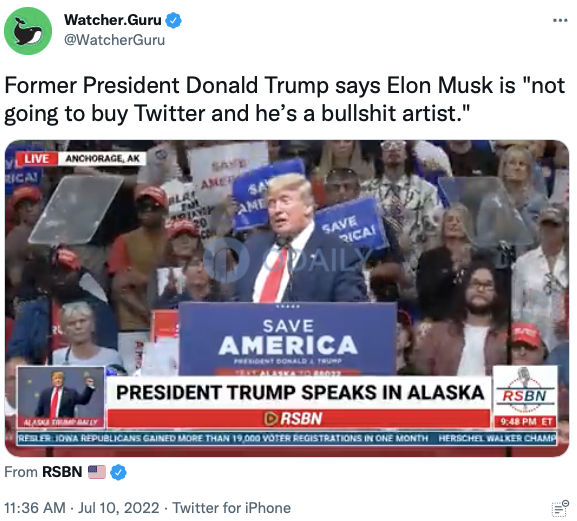Select the Alaska Trump Rally inset picture
The image size is (577, 521).
[x=61, y=397]
